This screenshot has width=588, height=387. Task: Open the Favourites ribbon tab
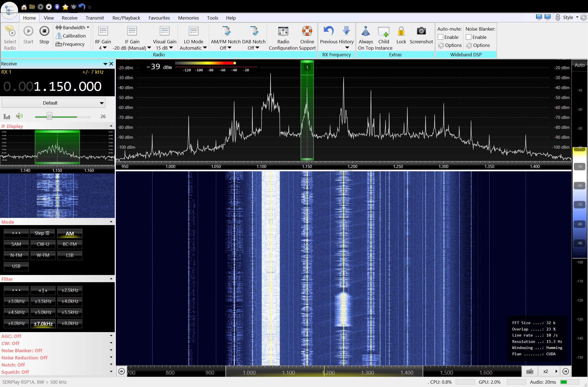click(x=159, y=18)
